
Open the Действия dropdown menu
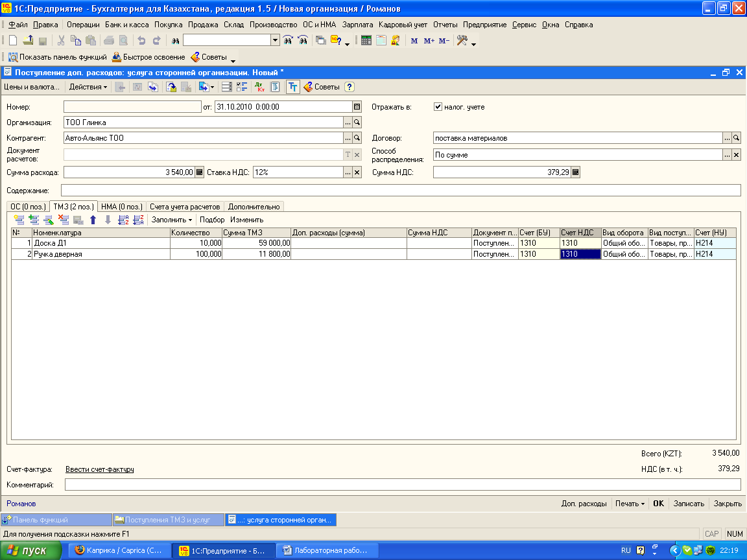tap(88, 87)
